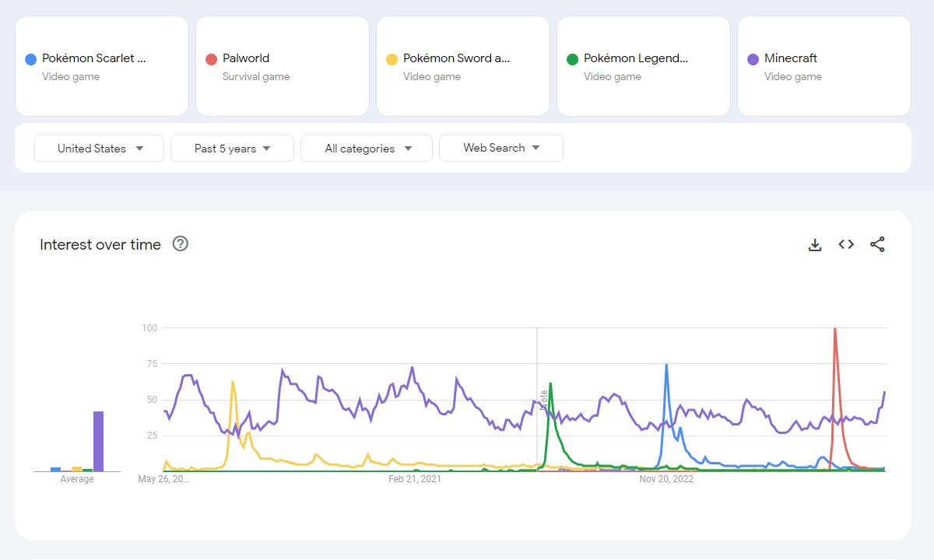Click the yellow Pokémon Sword color dot
This screenshot has width=934, height=560.
[392, 59]
